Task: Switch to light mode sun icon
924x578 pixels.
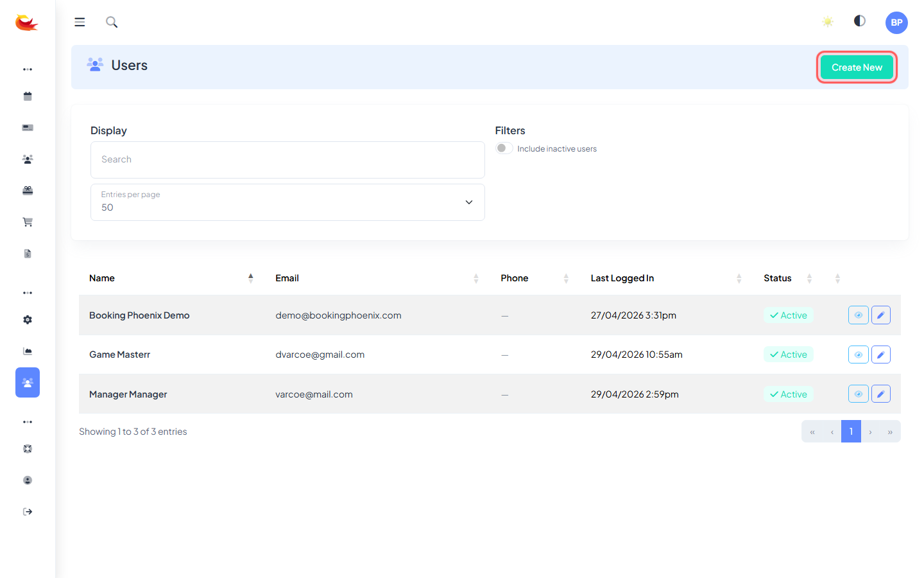Action: [828, 22]
